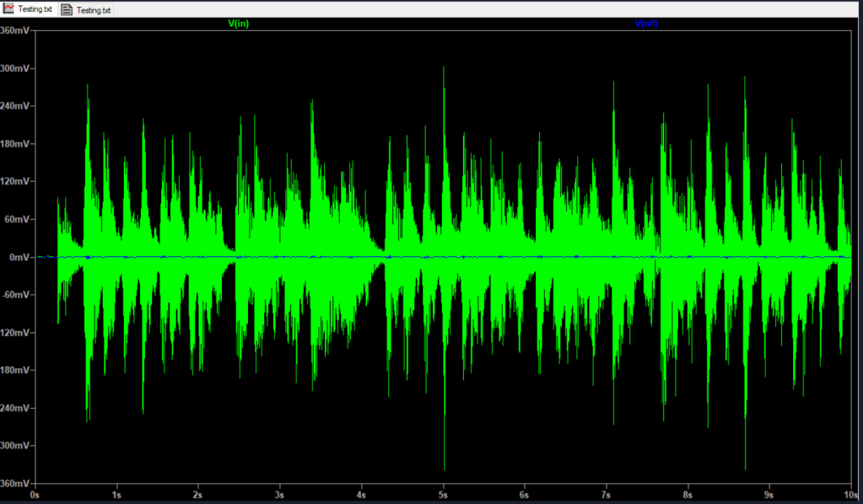Image resolution: width=863 pixels, height=504 pixels.
Task: Click the 6s tick on time axis
Action: click(x=524, y=496)
